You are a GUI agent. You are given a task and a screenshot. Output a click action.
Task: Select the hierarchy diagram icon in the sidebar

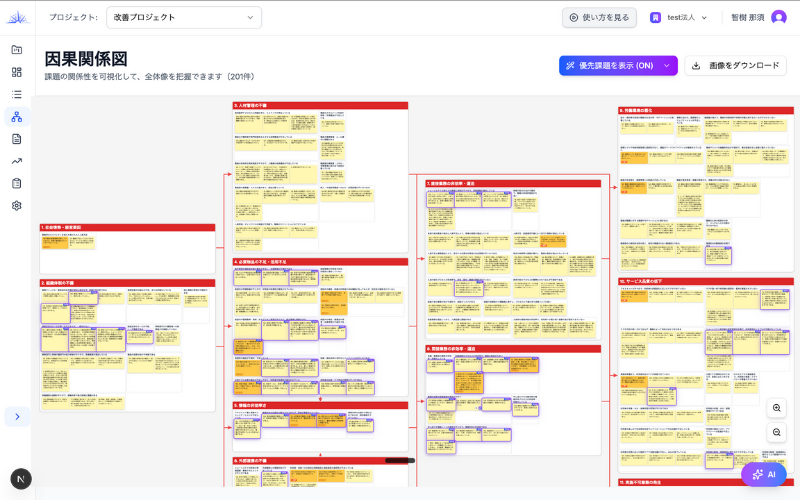[x=17, y=117]
